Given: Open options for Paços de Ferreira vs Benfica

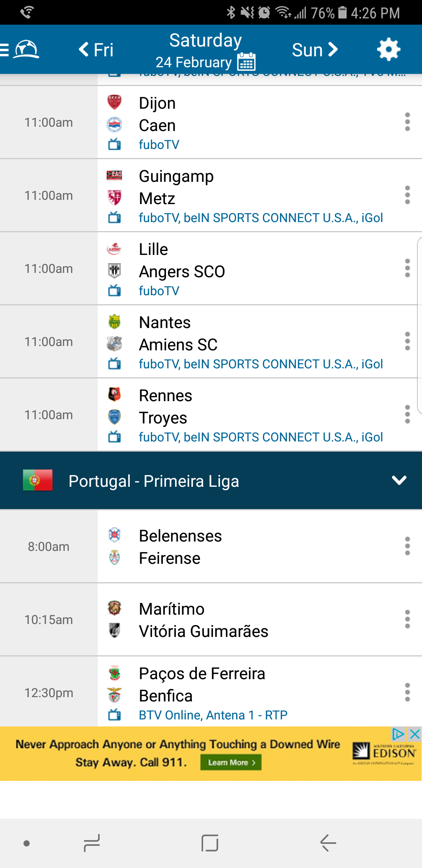Looking at the screenshot, I should point(407,692).
